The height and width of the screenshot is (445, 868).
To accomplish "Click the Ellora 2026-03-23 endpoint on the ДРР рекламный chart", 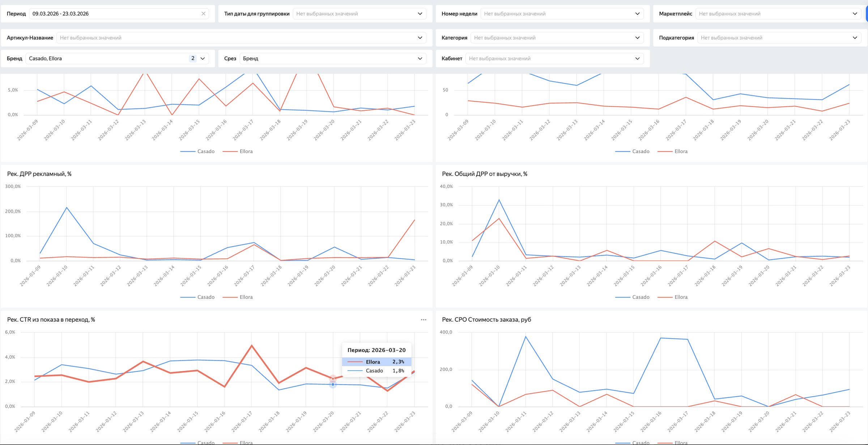I will click(414, 220).
